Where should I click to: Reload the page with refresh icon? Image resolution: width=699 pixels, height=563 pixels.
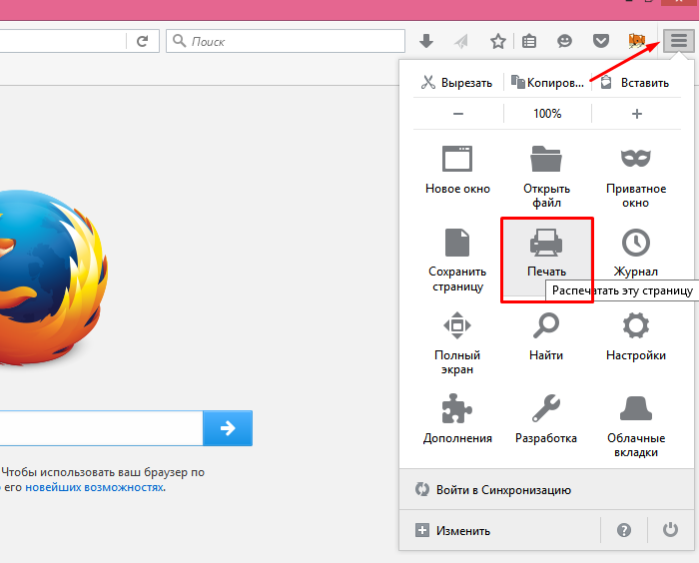142,41
